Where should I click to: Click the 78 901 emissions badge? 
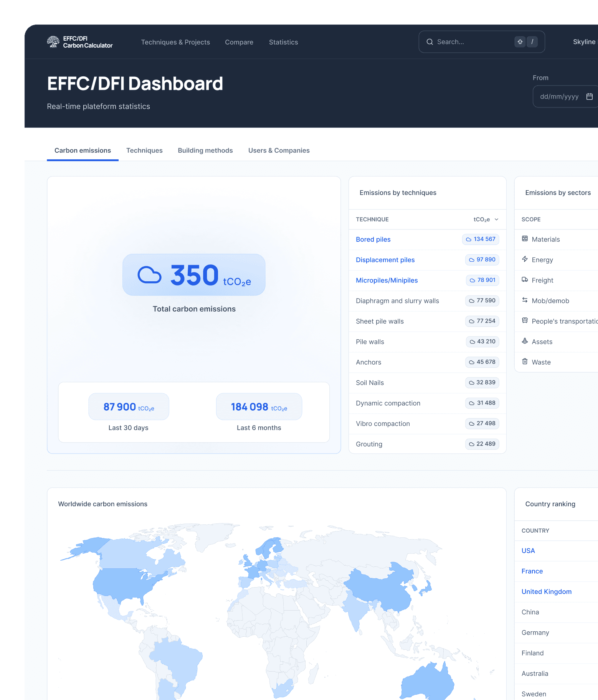click(482, 280)
